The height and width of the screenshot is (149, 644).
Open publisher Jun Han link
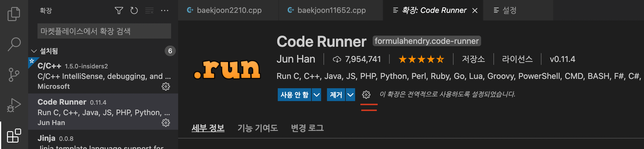pyautogui.click(x=296, y=59)
